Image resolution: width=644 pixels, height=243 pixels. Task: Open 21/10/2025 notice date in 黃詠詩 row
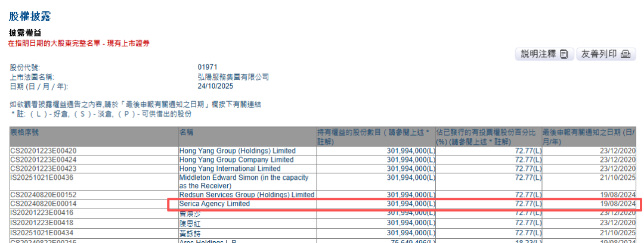[618, 233]
